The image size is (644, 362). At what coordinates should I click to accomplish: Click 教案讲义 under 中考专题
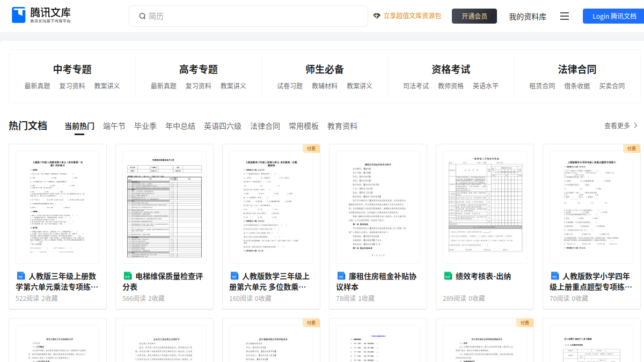(x=107, y=86)
